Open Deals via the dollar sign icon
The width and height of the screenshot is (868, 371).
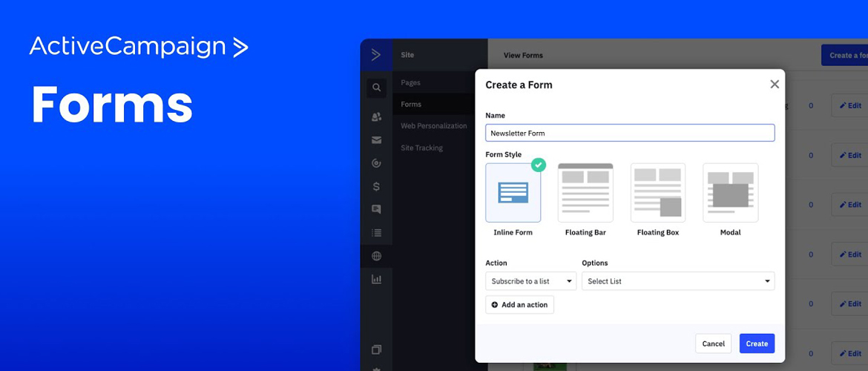pos(376,186)
